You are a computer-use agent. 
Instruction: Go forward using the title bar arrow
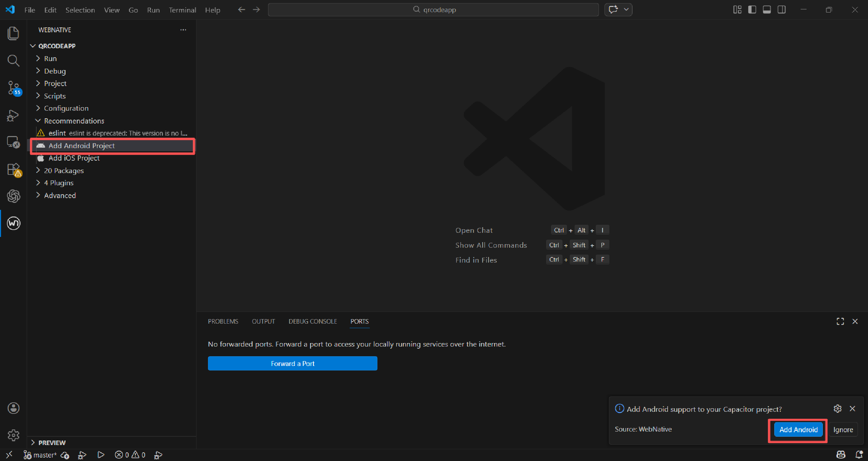[256, 10]
